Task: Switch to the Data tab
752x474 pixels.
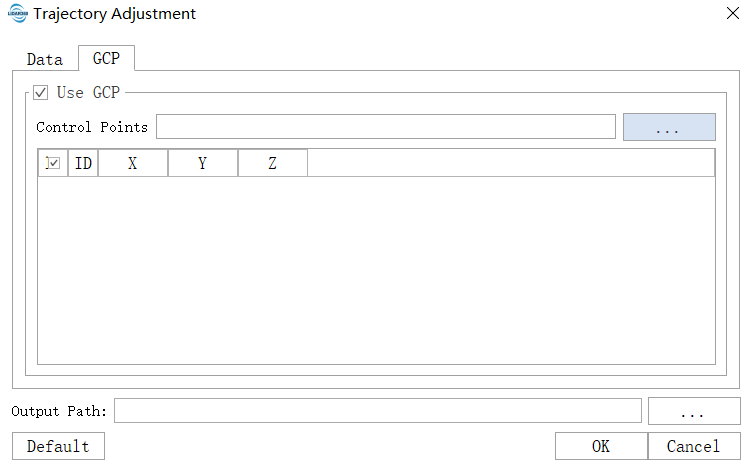Action: (44, 59)
